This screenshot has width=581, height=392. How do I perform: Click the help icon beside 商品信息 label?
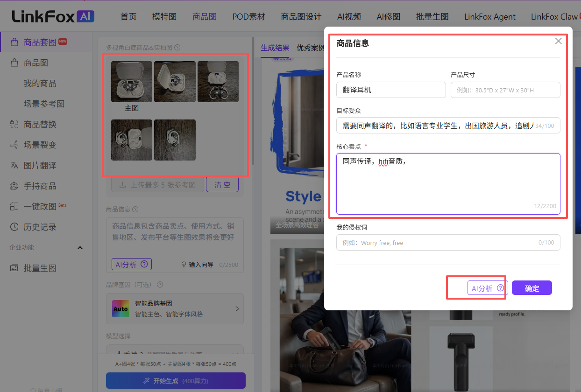[135, 210]
